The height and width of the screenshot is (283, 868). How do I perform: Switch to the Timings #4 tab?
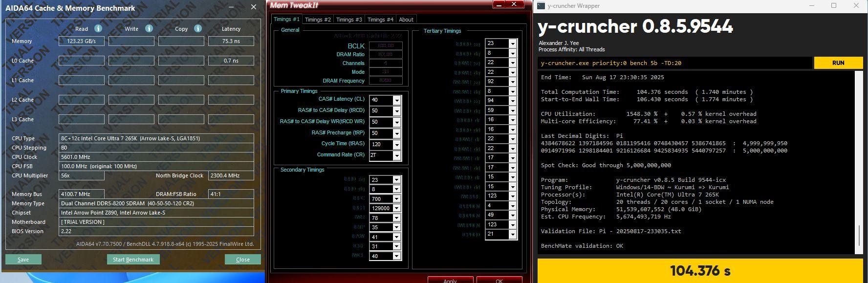click(380, 20)
